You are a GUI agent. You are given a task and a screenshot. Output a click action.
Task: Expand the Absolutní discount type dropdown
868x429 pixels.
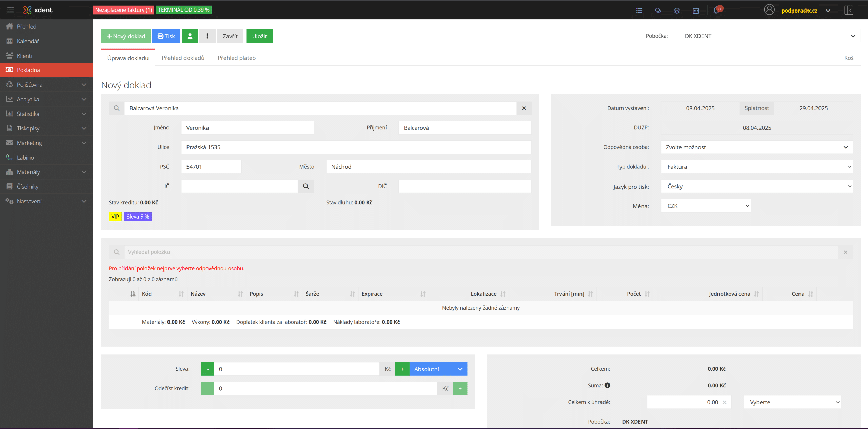pyautogui.click(x=438, y=369)
